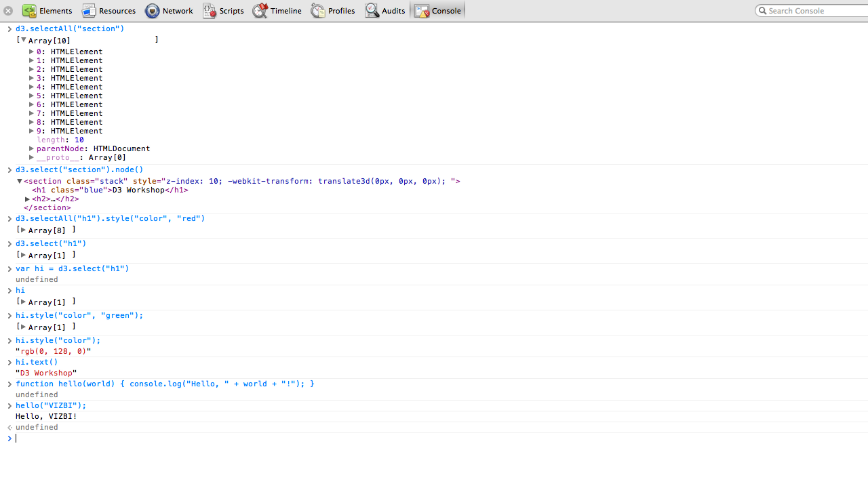Open the Audits panel icon
This screenshot has width=868, height=488.
pos(372,11)
